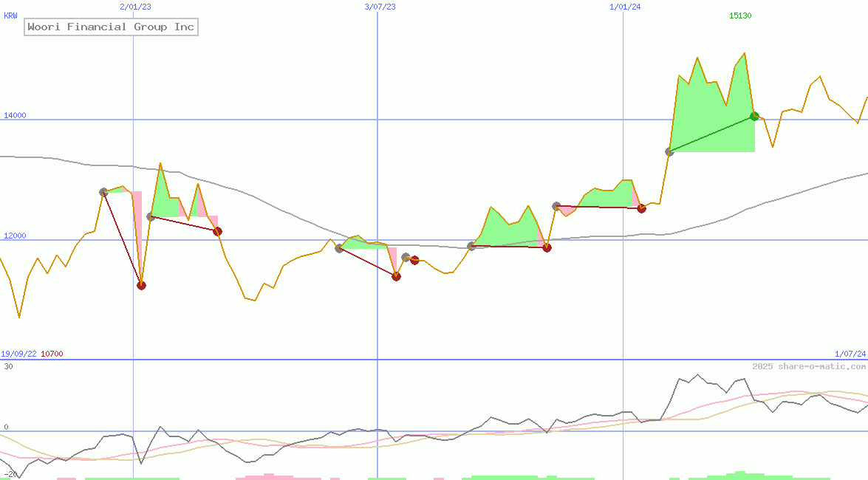This screenshot has height=480, width=868.
Task: Click the red loss marker just after 2/01/23
Action: tap(141, 285)
